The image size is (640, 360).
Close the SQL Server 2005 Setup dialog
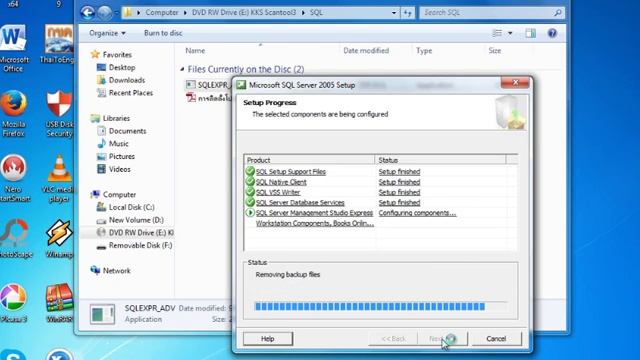(515, 82)
